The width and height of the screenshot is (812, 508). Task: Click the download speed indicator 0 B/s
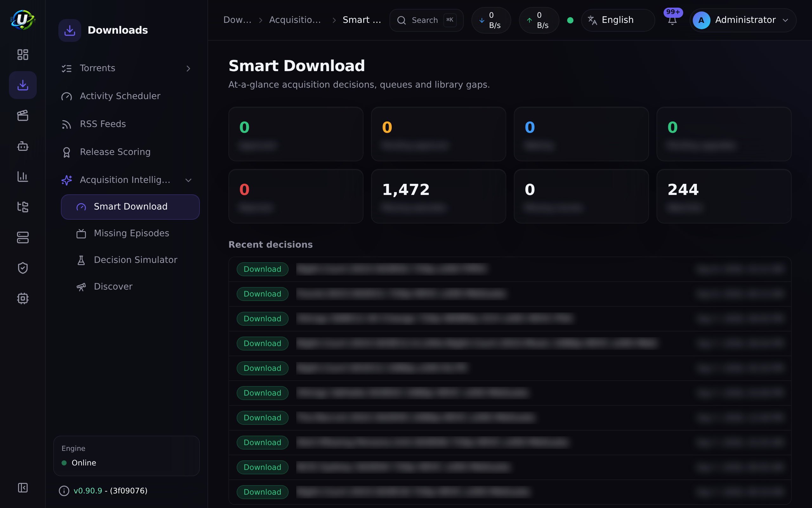(491, 20)
